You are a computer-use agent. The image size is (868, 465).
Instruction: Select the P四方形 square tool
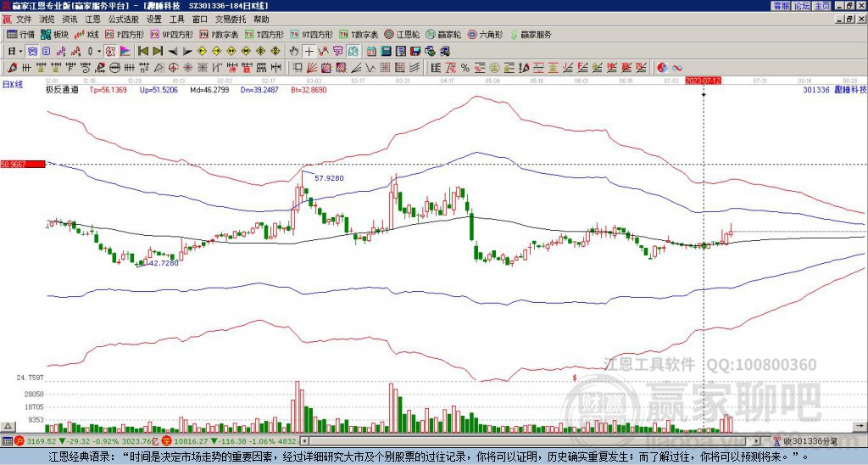[x=125, y=34]
